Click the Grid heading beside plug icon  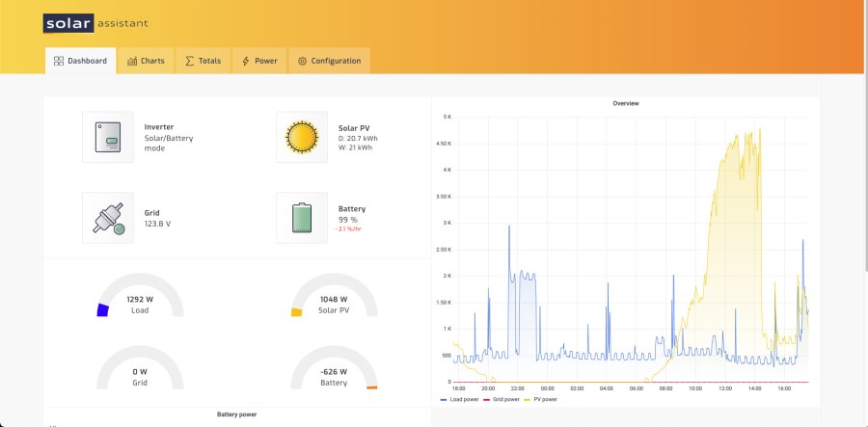(151, 213)
